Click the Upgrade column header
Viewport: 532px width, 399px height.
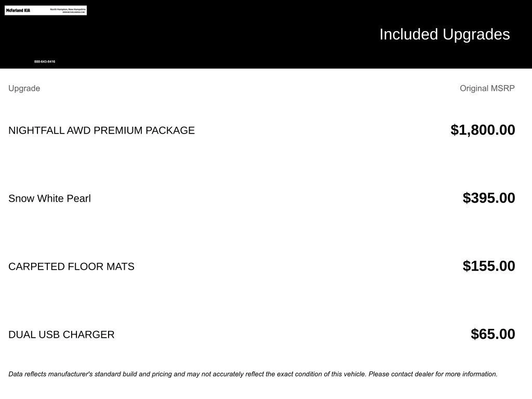[x=24, y=88]
